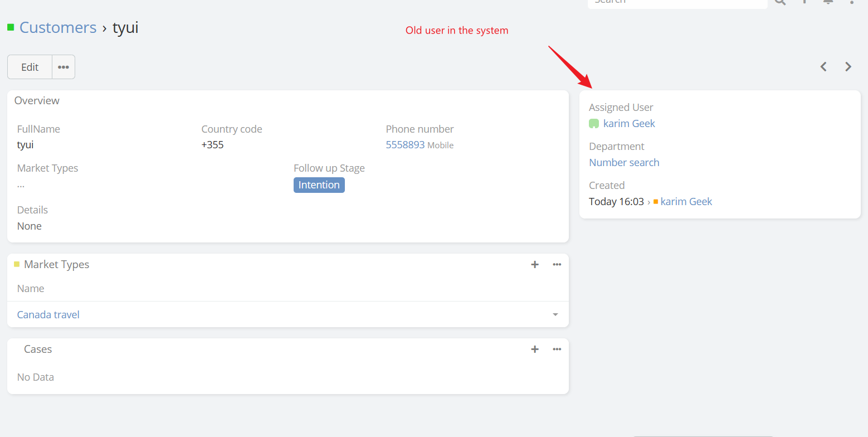
Task: Open the notifications bell
Action: [x=828, y=2]
